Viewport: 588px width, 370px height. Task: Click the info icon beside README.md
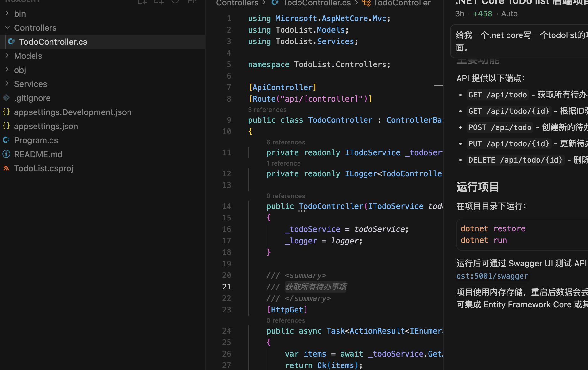(6, 154)
